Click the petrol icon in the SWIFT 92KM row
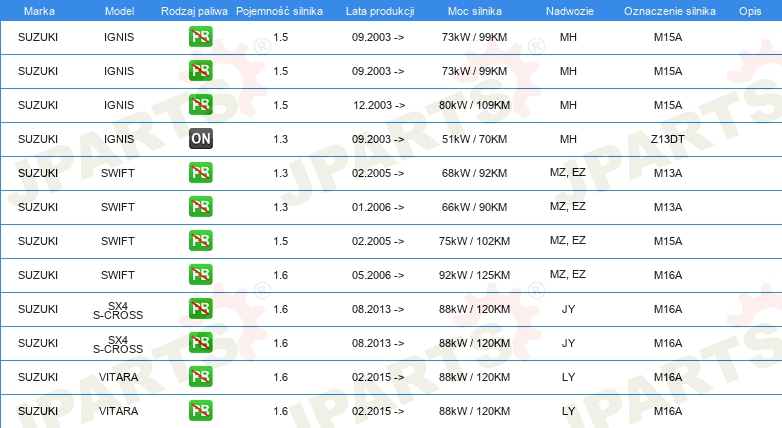 click(x=200, y=173)
